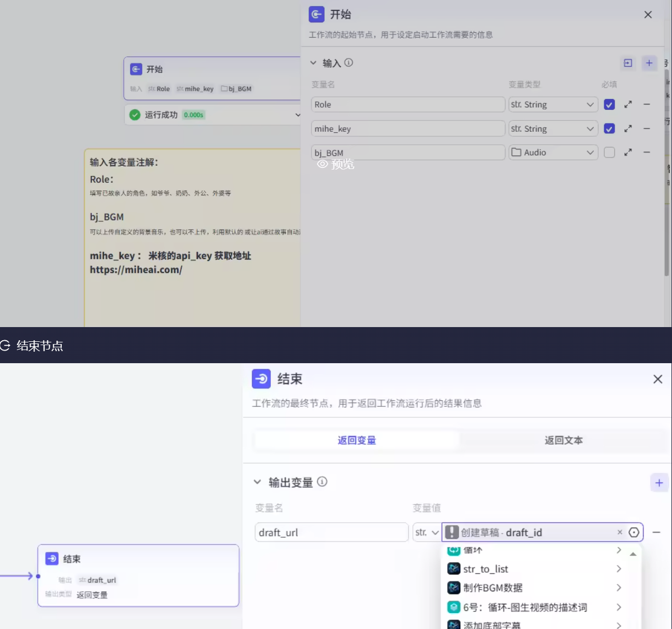This screenshot has height=629, width=672.
Task: Select str_to_list in the node list
Action: tap(485, 569)
